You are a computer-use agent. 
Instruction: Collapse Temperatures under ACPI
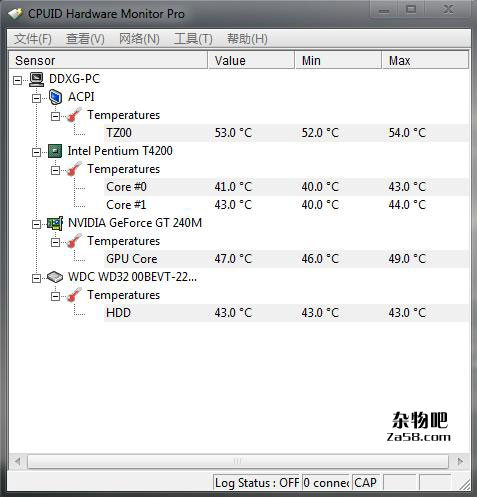coord(55,116)
